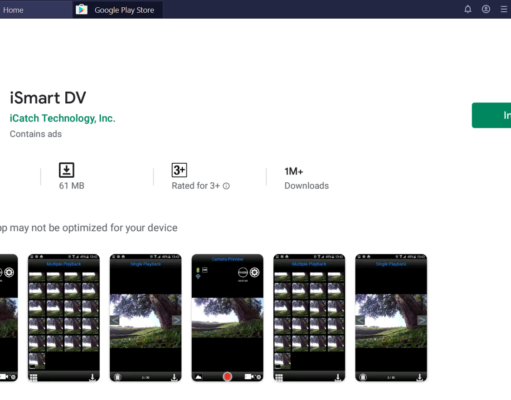Open the last Single Playback screenshot
The image size is (511, 400).
(x=391, y=318)
